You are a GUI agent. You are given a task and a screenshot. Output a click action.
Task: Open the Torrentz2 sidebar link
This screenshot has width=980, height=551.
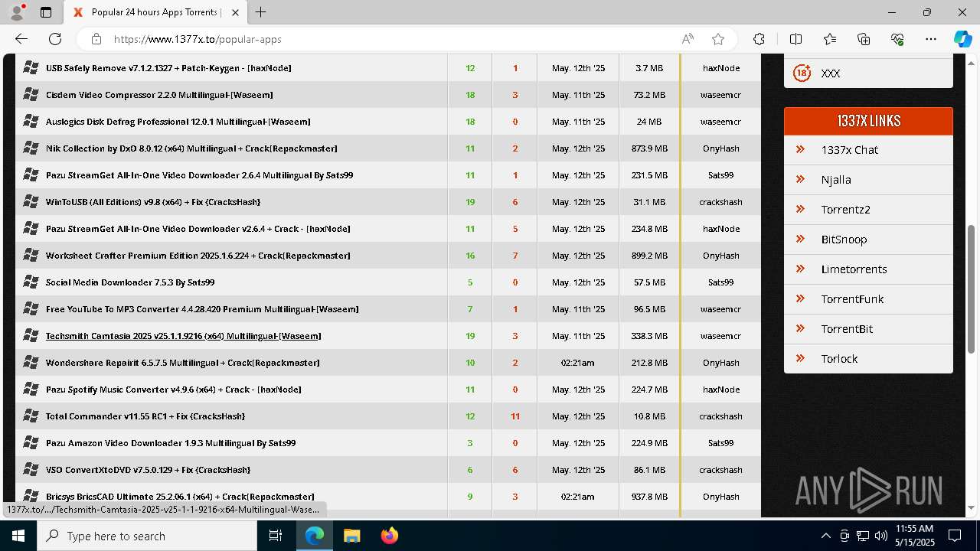pos(846,210)
